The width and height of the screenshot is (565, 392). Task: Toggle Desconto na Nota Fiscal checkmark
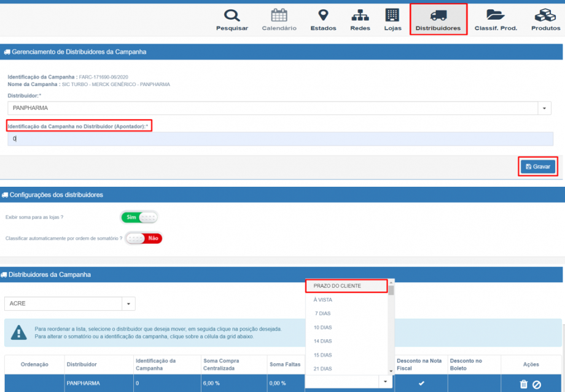point(421,383)
